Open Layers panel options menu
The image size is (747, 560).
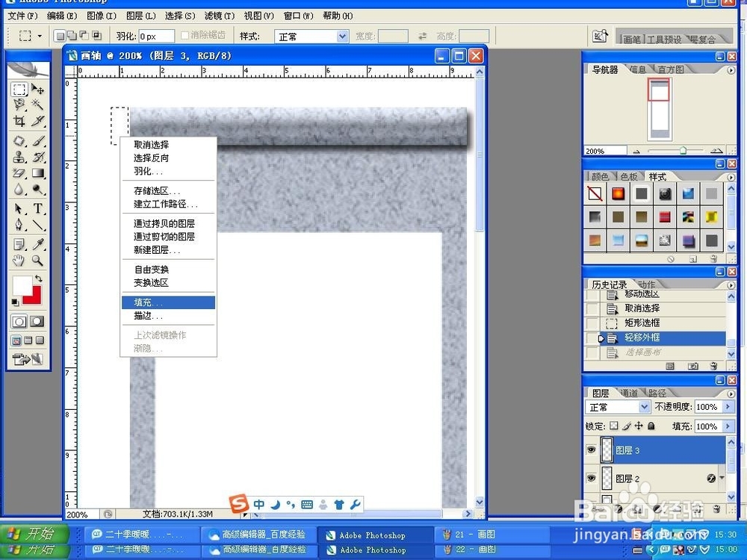[x=731, y=393]
